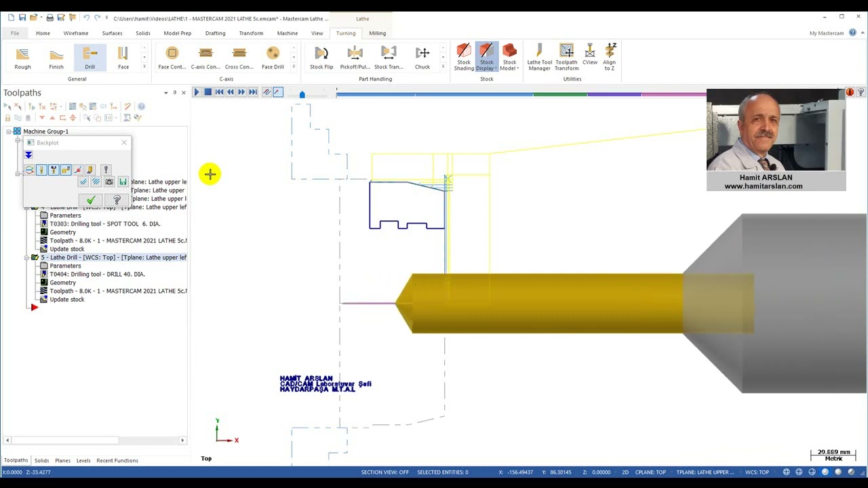
Task: Click CPLANE: TOP in status bar
Action: 650,472
